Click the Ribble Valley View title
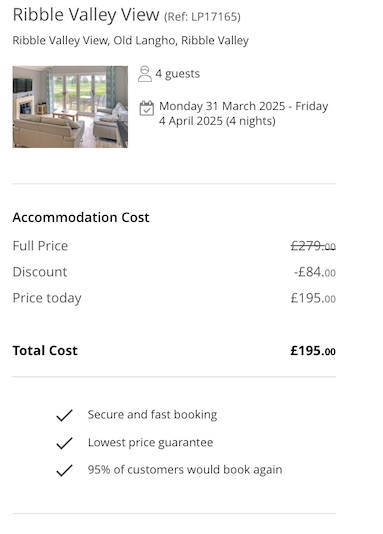Viewport: 383px width, 534px height. click(86, 15)
